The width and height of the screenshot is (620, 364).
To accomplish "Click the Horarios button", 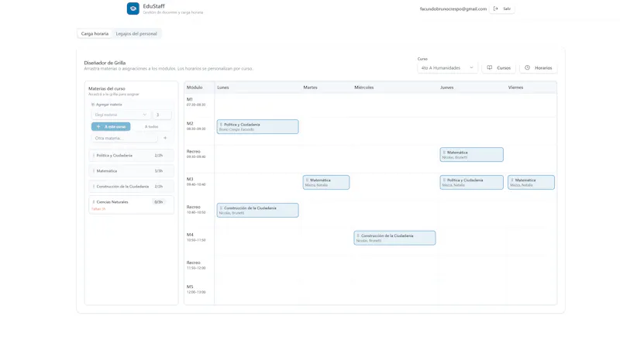I will [539, 68].
